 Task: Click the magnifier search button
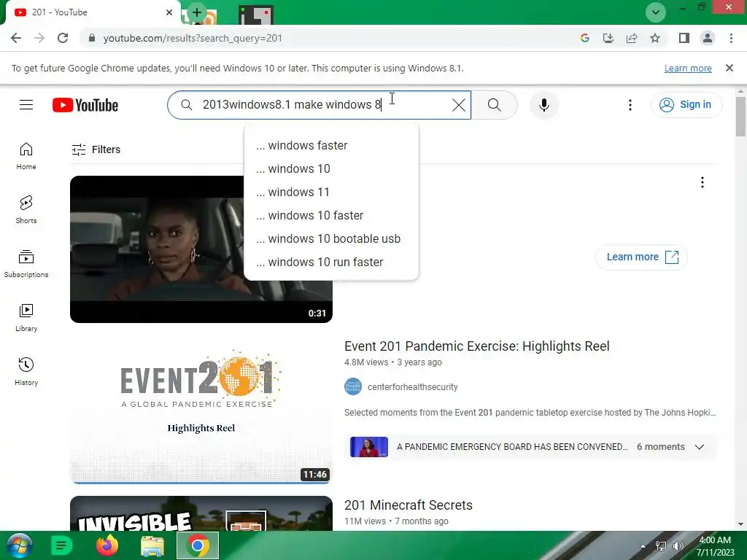pyautogui.click(x=494, y=105)
